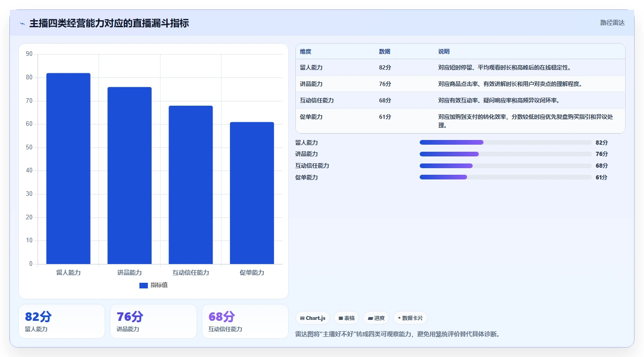Click 留人能力 x-axis label under chart

69,272
